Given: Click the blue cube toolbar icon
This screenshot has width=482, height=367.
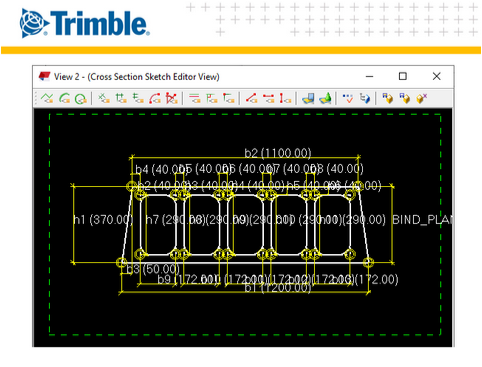Looking at the screenshot, I should (x=365, y=98).
